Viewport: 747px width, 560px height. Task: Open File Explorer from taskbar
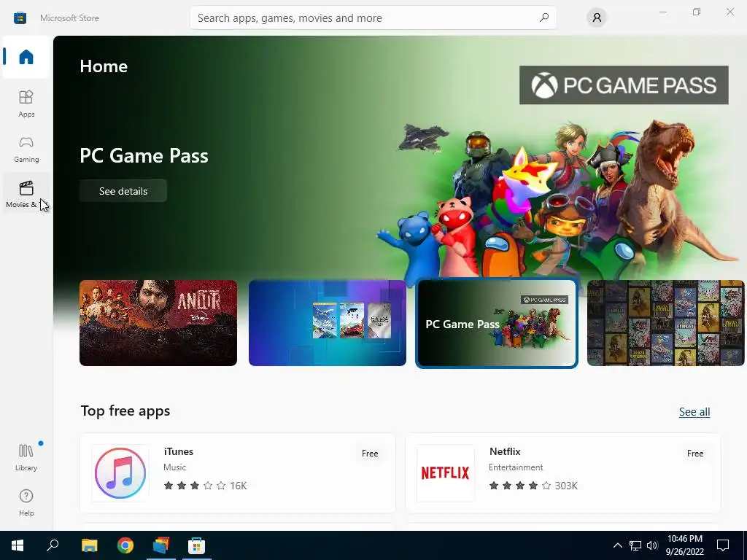tap(89, 545)
